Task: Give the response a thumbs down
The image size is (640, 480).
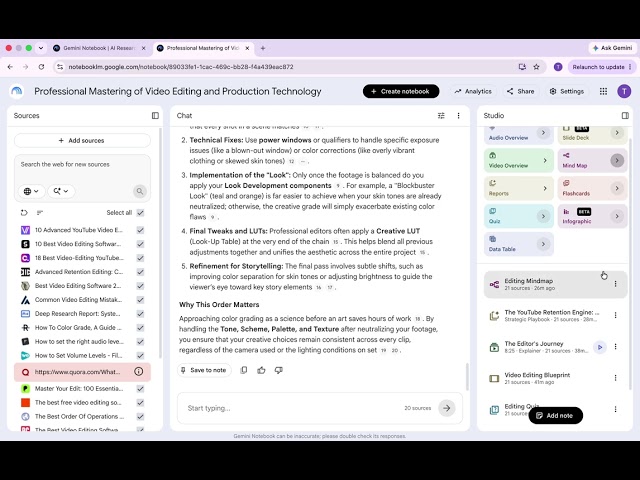Action: [x=279, y=370]
